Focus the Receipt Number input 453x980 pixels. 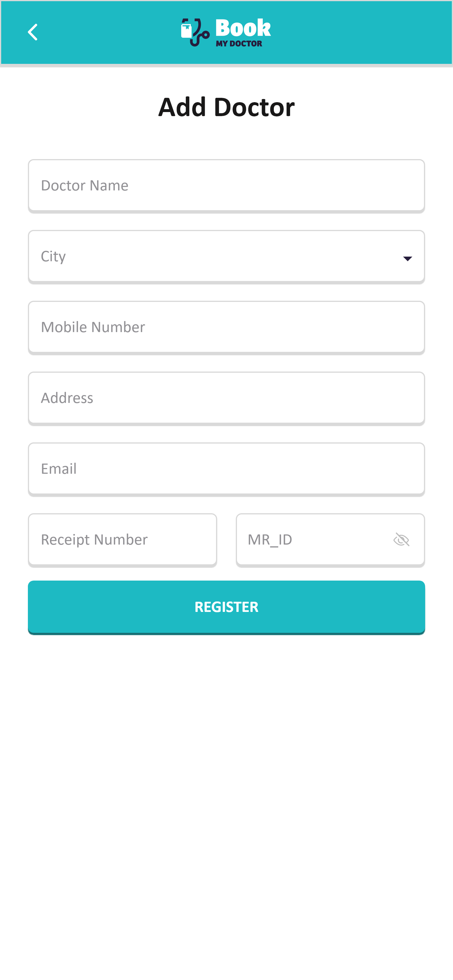coord(122,539)
